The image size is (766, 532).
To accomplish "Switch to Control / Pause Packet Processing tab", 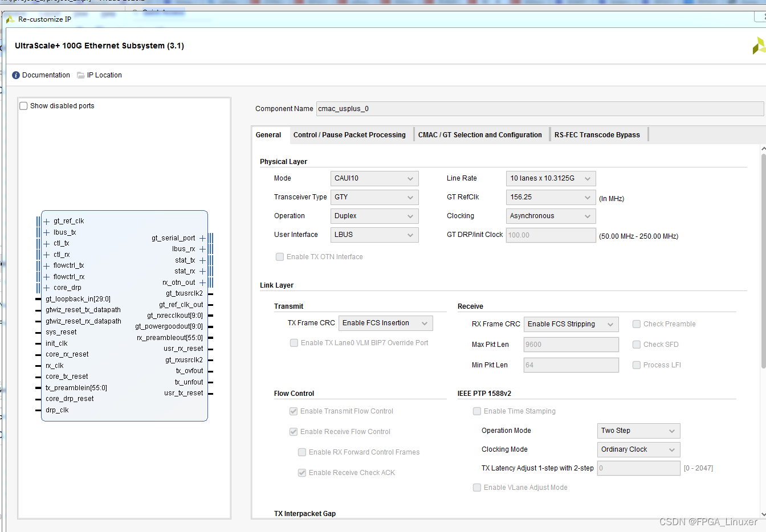I will pos(349,135).
